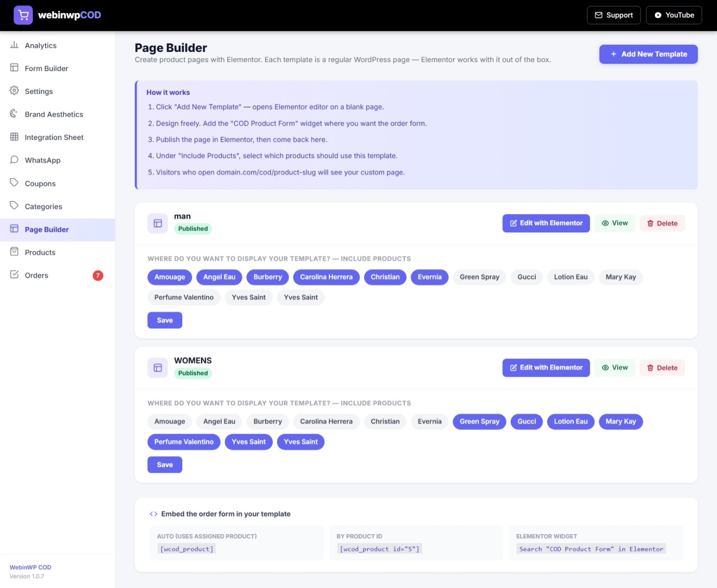Open the Coupons page
Viewport: 717px width, 588px height.
tap(57, 184)
